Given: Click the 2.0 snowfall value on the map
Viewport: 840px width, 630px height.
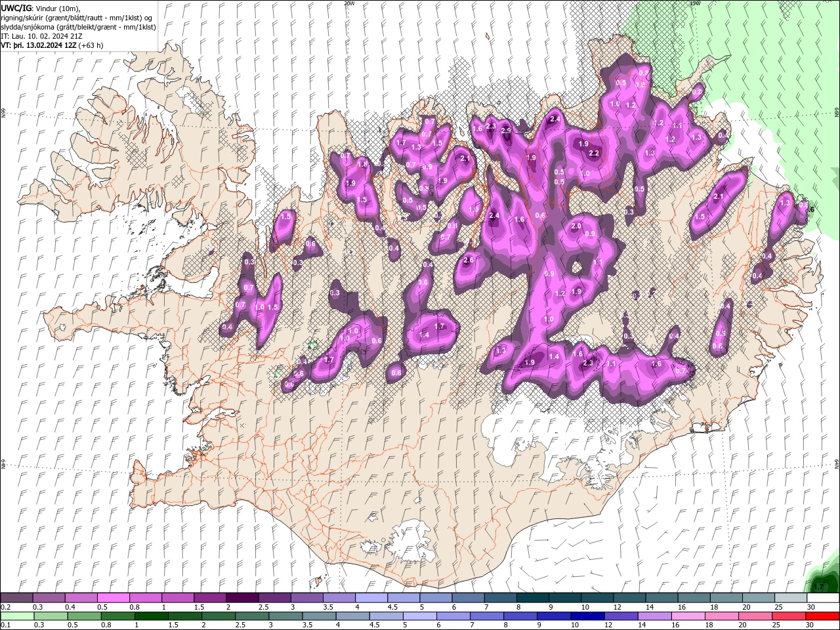Looking at the screenshot, I should pos(576,226).
